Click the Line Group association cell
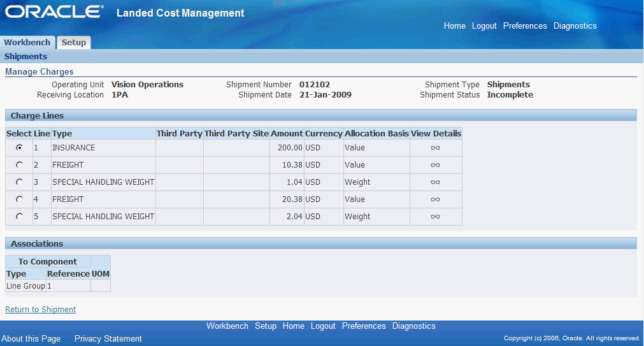This screenshot has width=644, height=346. pos(25,286)
